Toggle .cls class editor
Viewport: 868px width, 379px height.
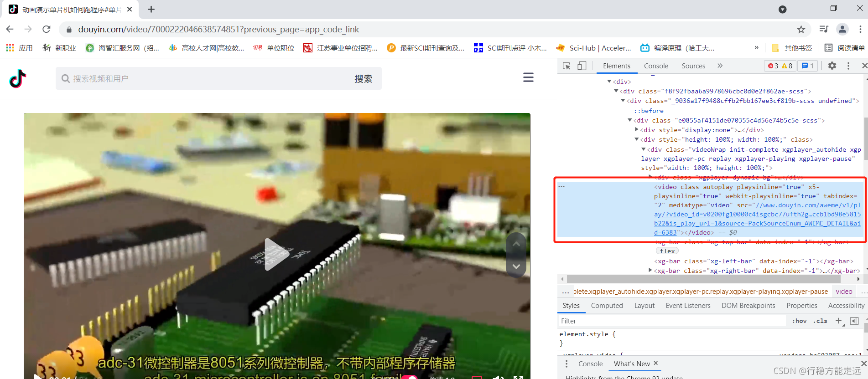pos(821,321)
